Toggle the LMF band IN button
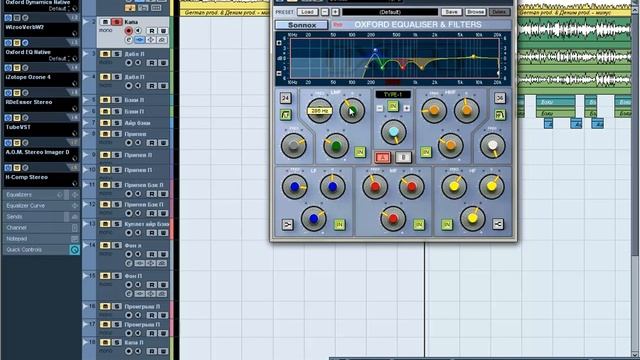 click(x=360, y=152)
